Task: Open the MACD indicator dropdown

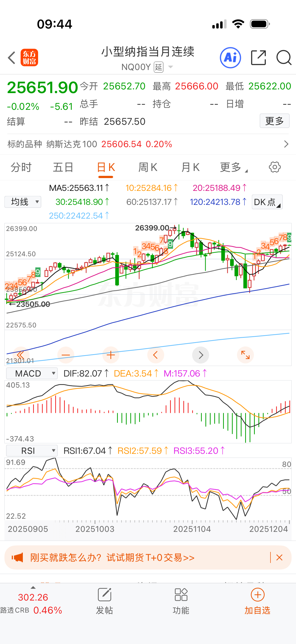Action: point(32,373)
